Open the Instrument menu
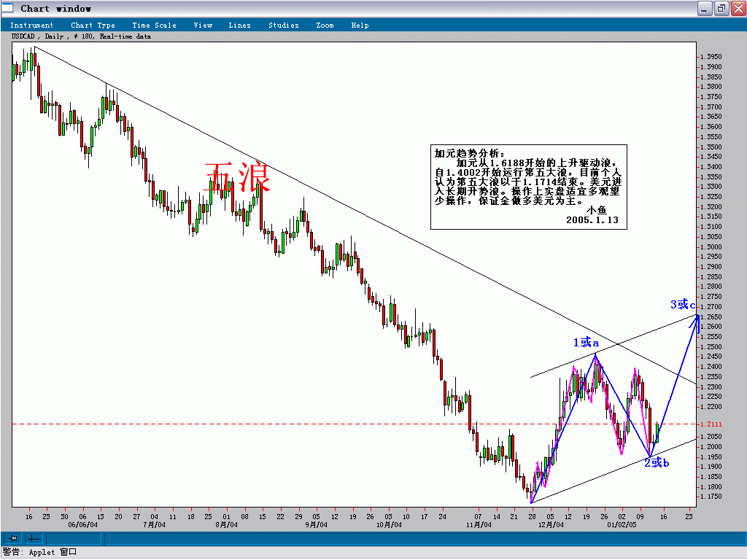 pyautogui.click(x=31, y=26)
